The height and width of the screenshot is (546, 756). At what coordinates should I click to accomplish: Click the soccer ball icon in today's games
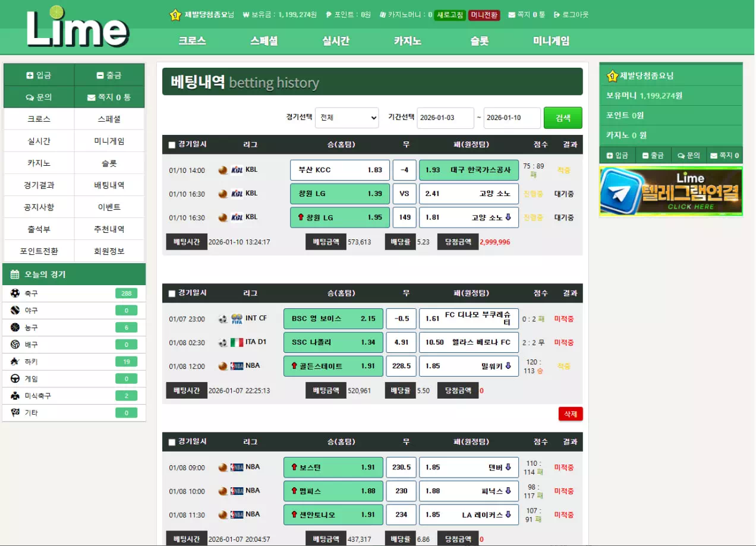coord(15,293)
